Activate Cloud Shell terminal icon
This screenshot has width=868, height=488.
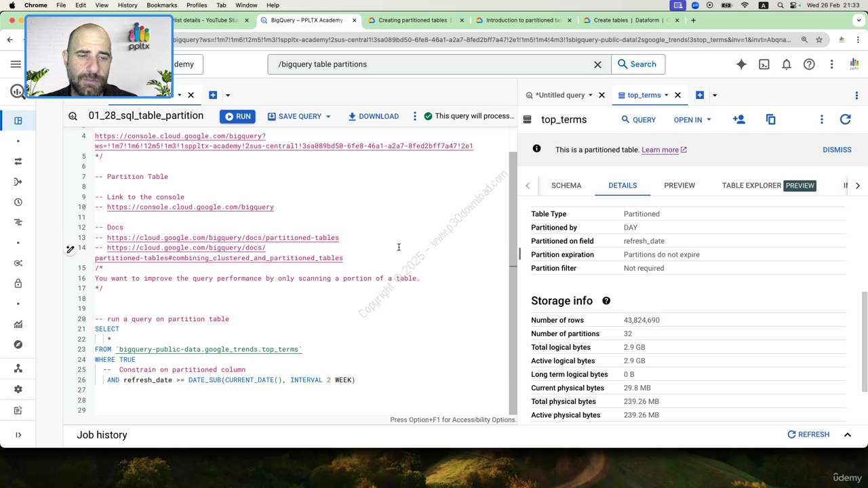tap(764, 64)
